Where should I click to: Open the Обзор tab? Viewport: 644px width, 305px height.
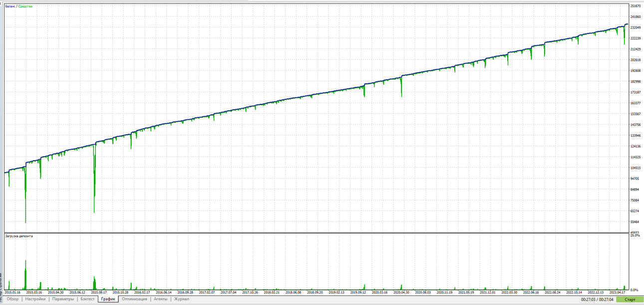[x=12, y=299]
